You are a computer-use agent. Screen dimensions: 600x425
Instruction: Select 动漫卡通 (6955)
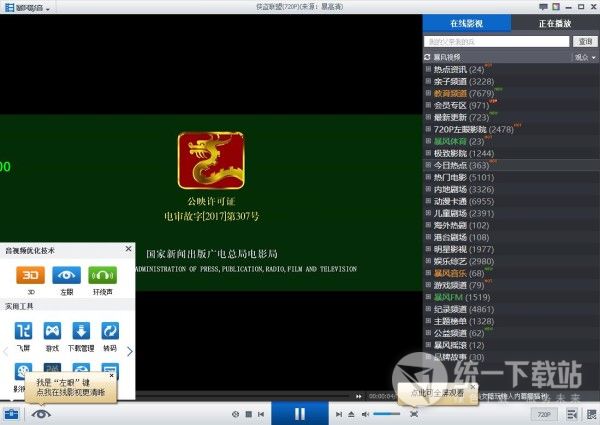(x=464, y=201)
